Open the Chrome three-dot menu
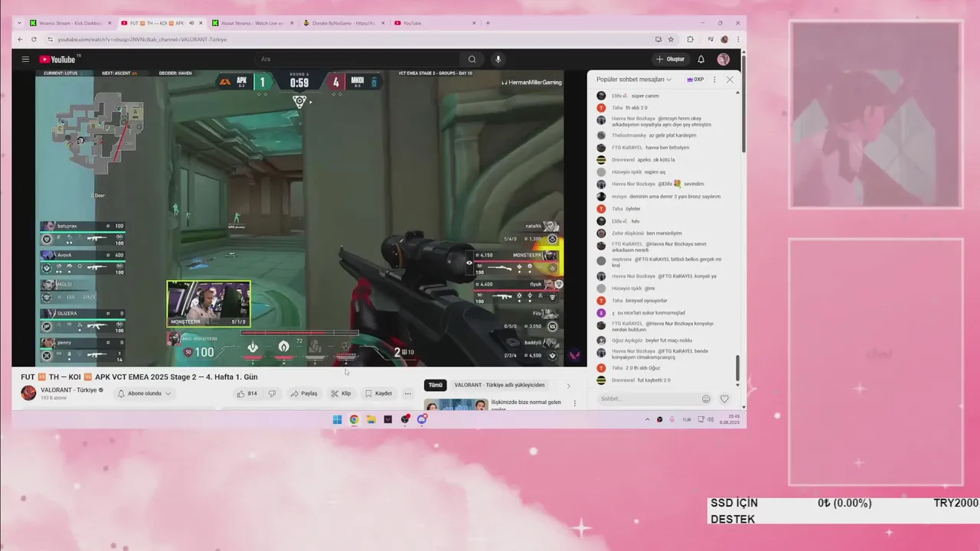The height and width of the screenshot is (551, 980). click(x=738, y=39)
